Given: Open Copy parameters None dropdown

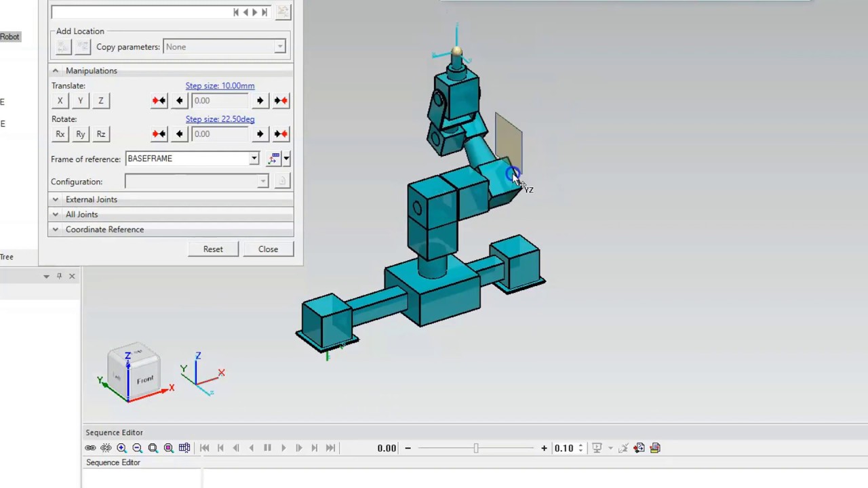Looking at the screenshot, I should [224, 47].
